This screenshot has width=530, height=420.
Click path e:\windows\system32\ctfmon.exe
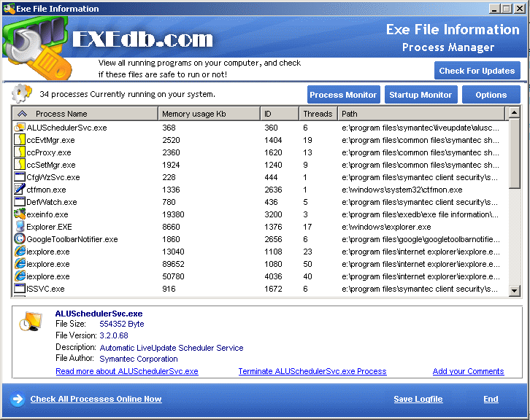(x=402, y=190)
